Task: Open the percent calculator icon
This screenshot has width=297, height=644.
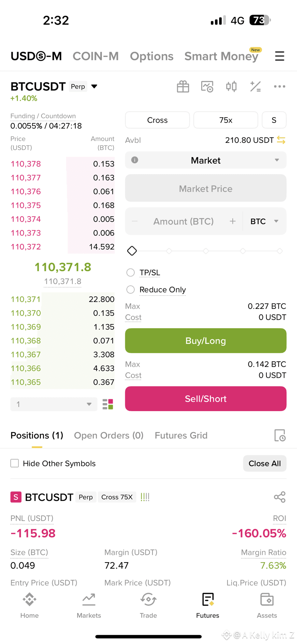Action: coord(255,86)
